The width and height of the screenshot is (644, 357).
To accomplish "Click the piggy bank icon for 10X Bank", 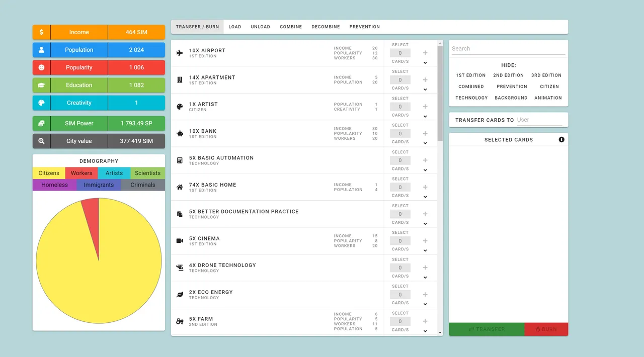I will pos(180,134).
